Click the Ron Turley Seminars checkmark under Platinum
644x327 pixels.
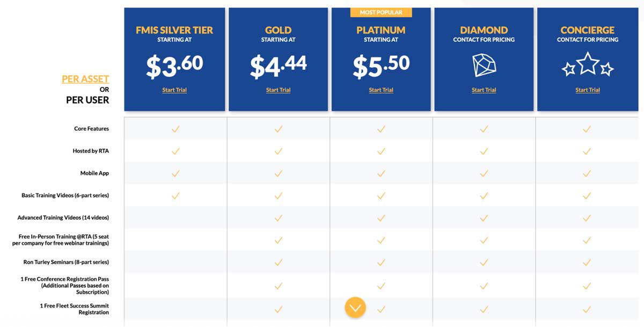[x=381, y=262]
